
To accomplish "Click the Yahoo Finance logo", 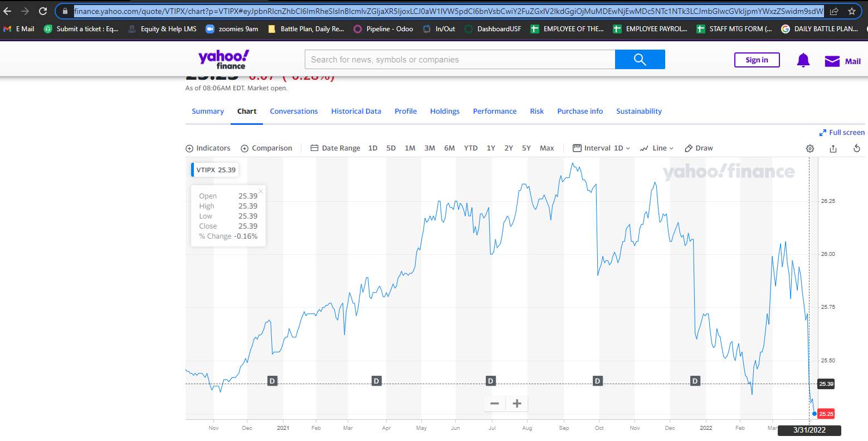I will (x=224, y=59).
